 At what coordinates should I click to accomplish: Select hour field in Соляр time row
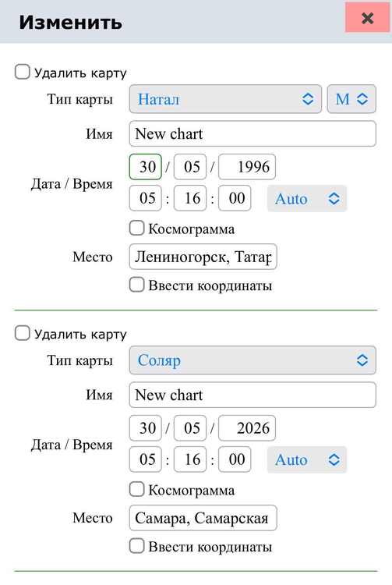(x=146, y=459)
